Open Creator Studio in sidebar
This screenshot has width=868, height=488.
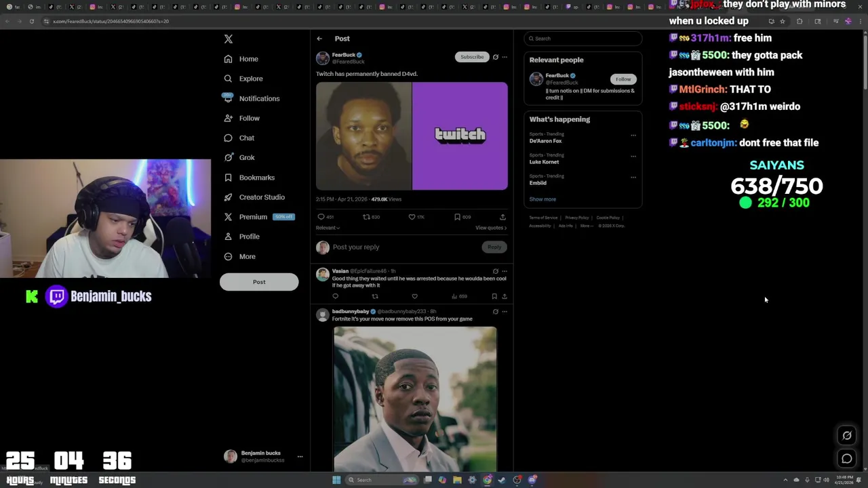pyautogui.click(x=254, y=197)
